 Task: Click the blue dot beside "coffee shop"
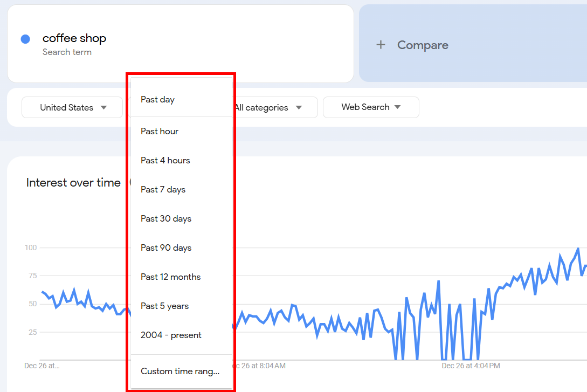pos(24,38)
